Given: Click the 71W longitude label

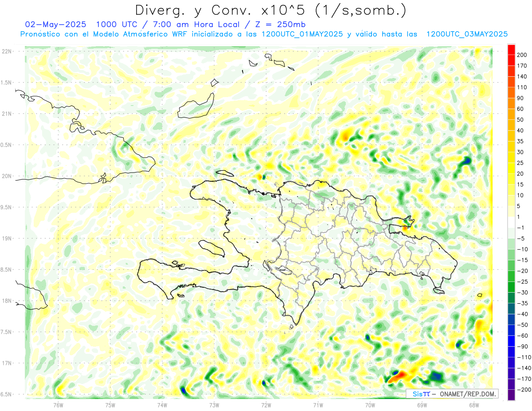Looking at the screenshot, I should click(x=318, y=405).
